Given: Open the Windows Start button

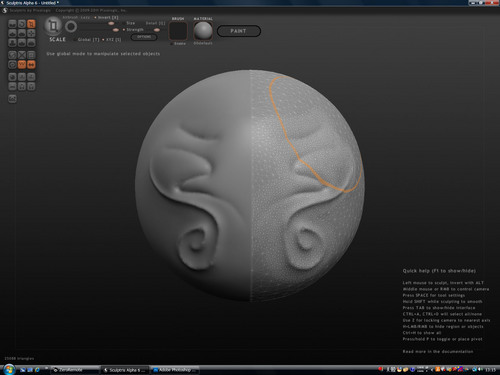Looking at the screenshot, I should point(9,370).
